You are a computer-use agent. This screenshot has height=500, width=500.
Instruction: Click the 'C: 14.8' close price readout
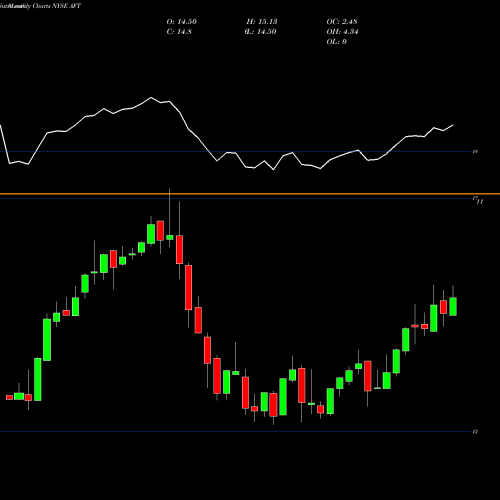[179, 32]
